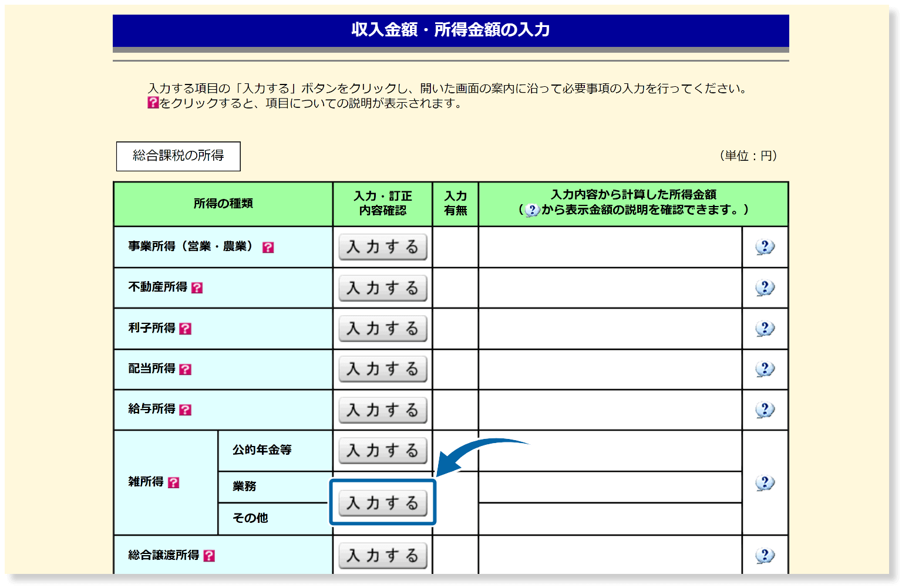Open help icon next to 雑所得
This screenshot has width=902, height=588.
pyautogui.click(x=174, y=482)
